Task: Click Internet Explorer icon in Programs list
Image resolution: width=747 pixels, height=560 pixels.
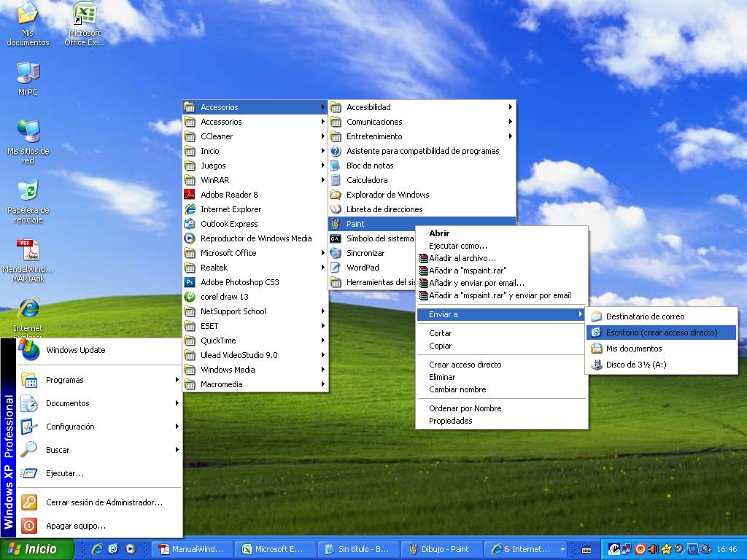Action: tap(190, 209)
